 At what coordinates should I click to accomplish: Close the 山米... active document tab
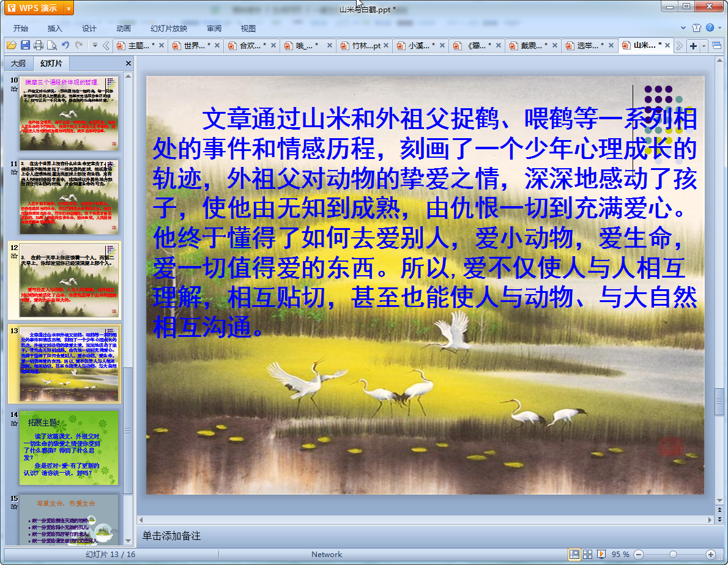[x=667, y=45]
